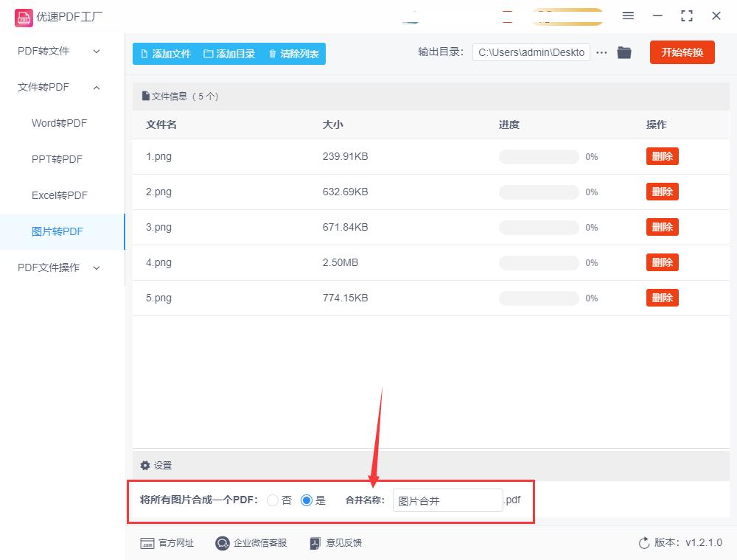Click the 合并名称 merge name input field
The height and width of the screenshot is (560, 737).
coord(447,500)
